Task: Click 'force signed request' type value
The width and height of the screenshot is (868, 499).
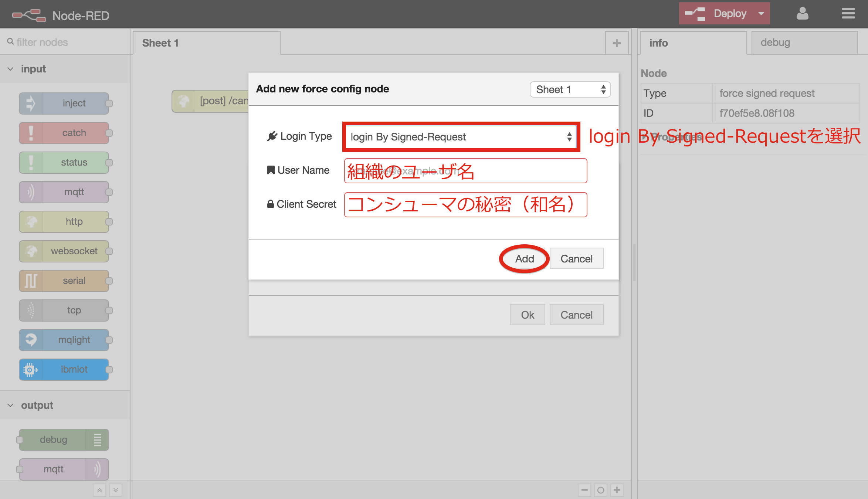Action: coord(767,93)
